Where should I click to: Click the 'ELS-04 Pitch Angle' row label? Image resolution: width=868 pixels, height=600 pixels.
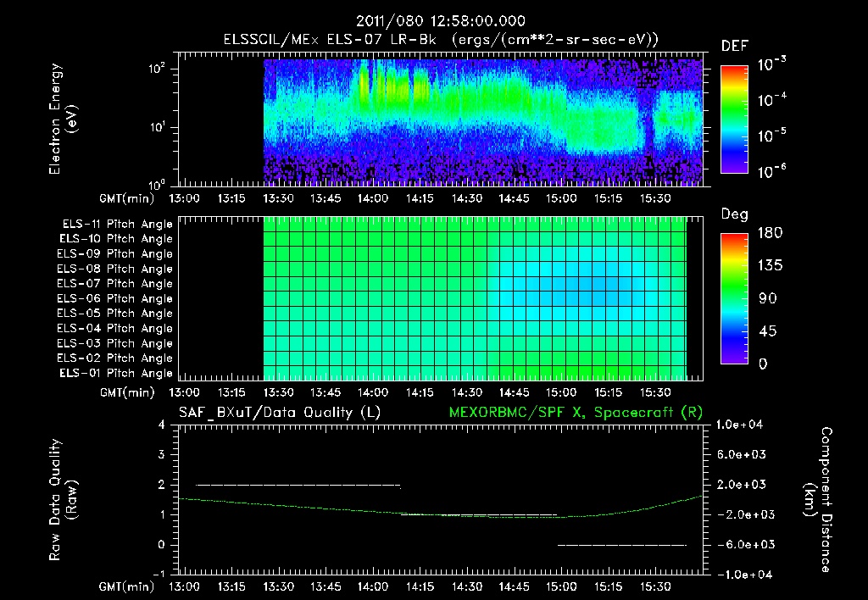point(115,329)
